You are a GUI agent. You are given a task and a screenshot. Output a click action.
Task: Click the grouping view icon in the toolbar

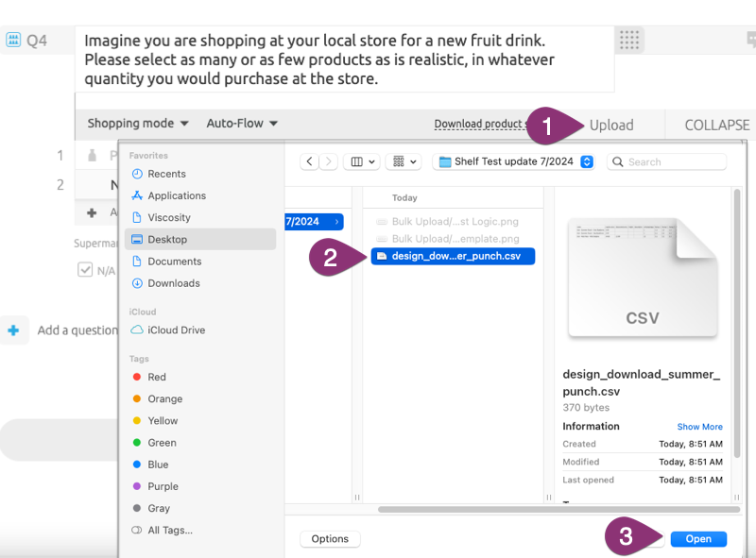[x=398, y=161]
